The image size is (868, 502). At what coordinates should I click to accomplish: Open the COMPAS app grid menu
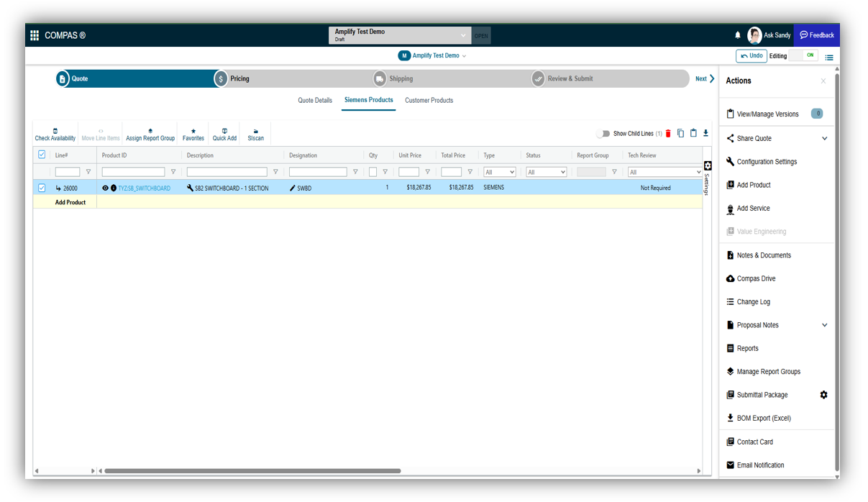pyautogui.click(x=35, y=35)
